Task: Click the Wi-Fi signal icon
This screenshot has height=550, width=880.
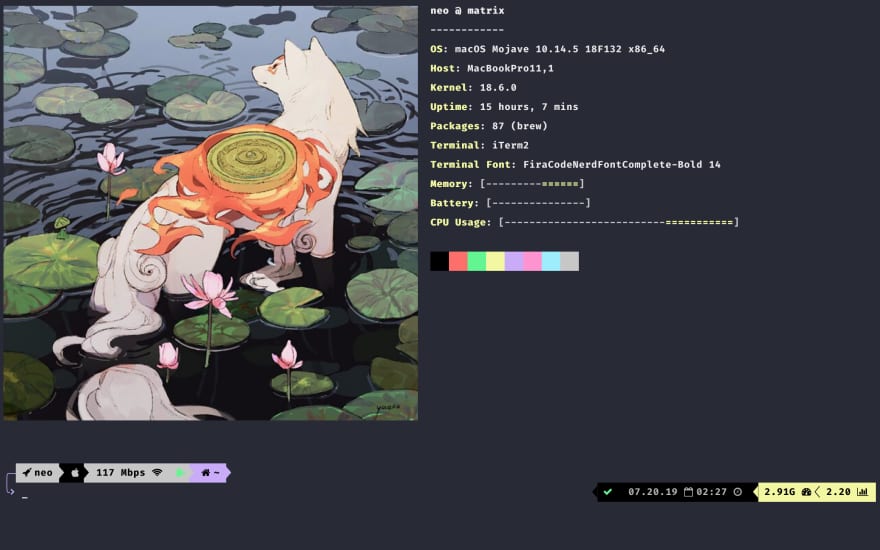Action: [x=157, y=473]
